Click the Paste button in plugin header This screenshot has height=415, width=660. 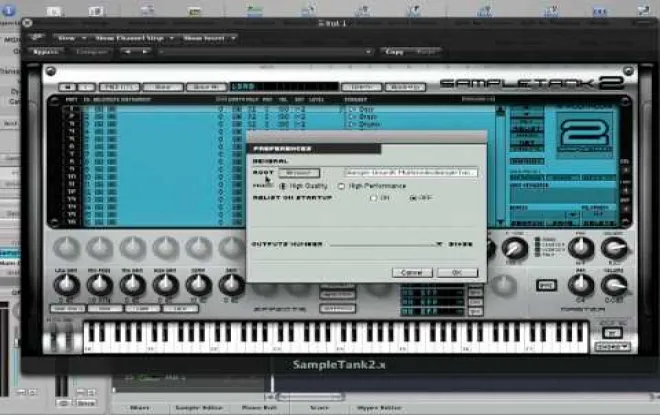pyautogui.click(x=426, y=52)
